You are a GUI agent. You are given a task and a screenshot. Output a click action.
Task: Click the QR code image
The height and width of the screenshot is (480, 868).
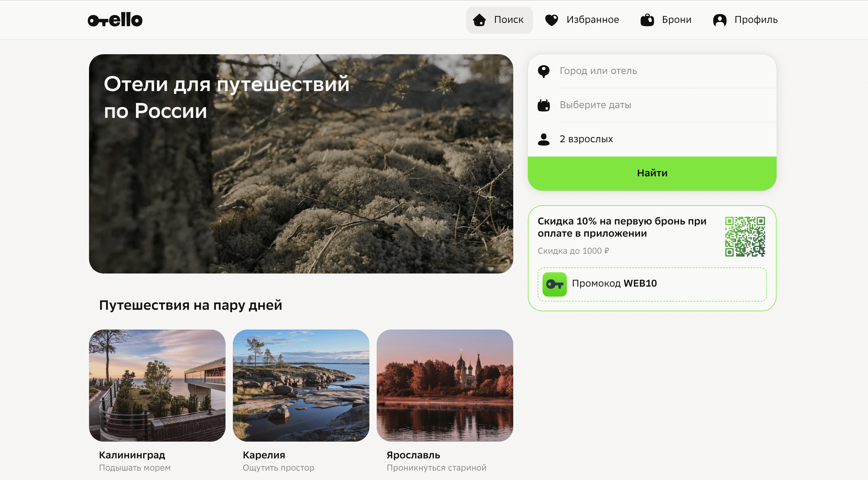pos(745,236)
